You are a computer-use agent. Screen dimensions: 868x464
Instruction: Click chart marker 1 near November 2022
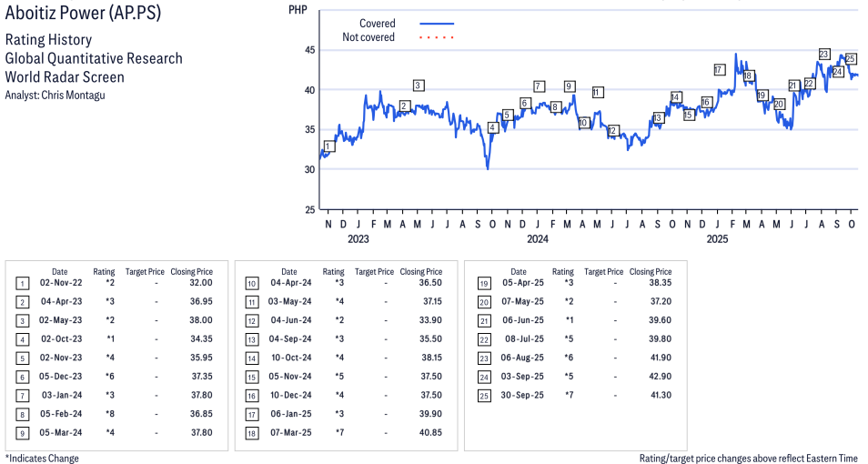click(328, 146)
